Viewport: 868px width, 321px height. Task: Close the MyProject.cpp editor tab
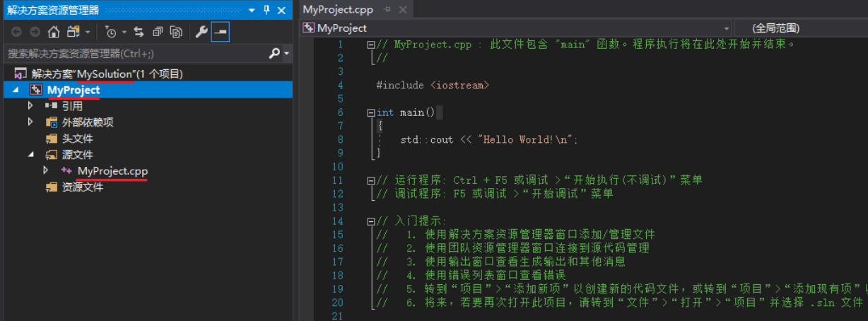click(403, 9)
